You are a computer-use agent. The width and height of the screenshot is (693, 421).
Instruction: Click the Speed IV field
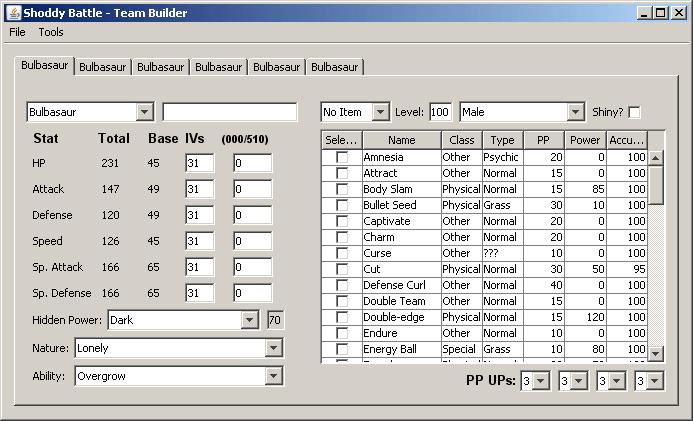coord(199,241)
